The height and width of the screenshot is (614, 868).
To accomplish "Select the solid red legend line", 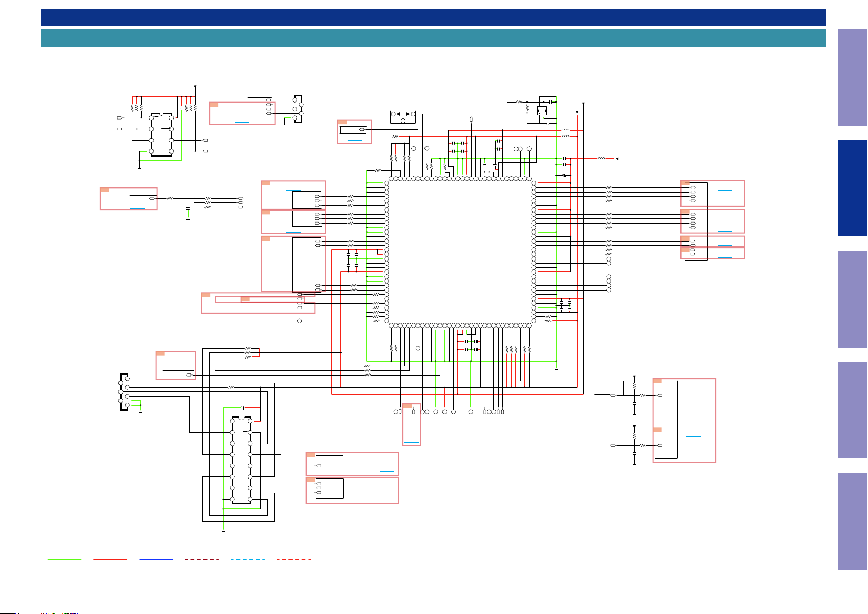I will [x=110, y=559].
